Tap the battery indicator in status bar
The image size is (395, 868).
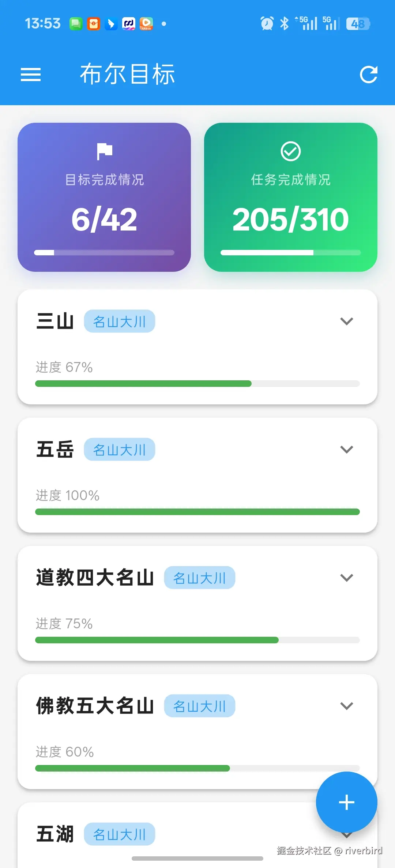(358, 24)
